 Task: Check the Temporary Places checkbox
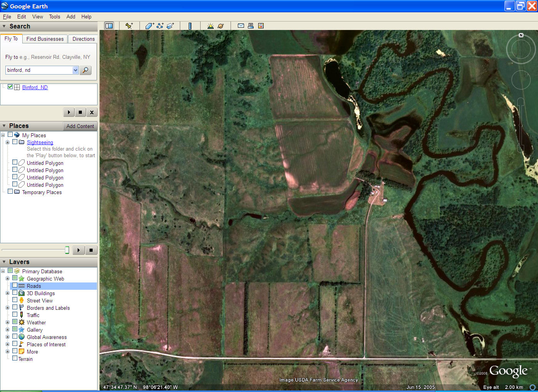coord(10,191)
